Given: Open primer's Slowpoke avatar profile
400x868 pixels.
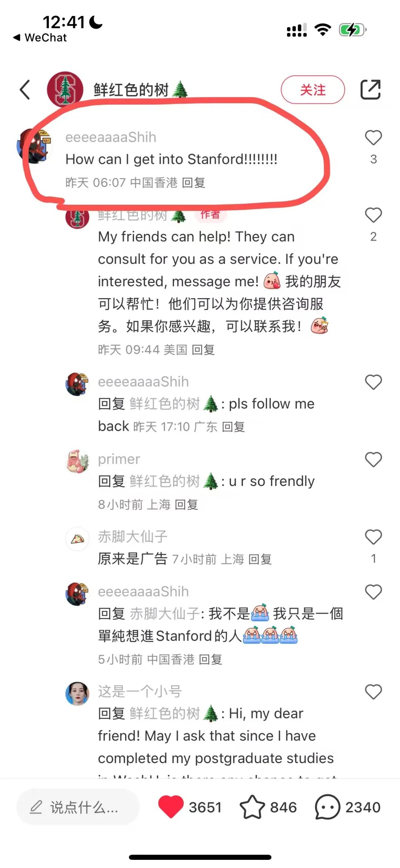Looking at the screenshot, I should pyautogui.click(x=77, y=462).
